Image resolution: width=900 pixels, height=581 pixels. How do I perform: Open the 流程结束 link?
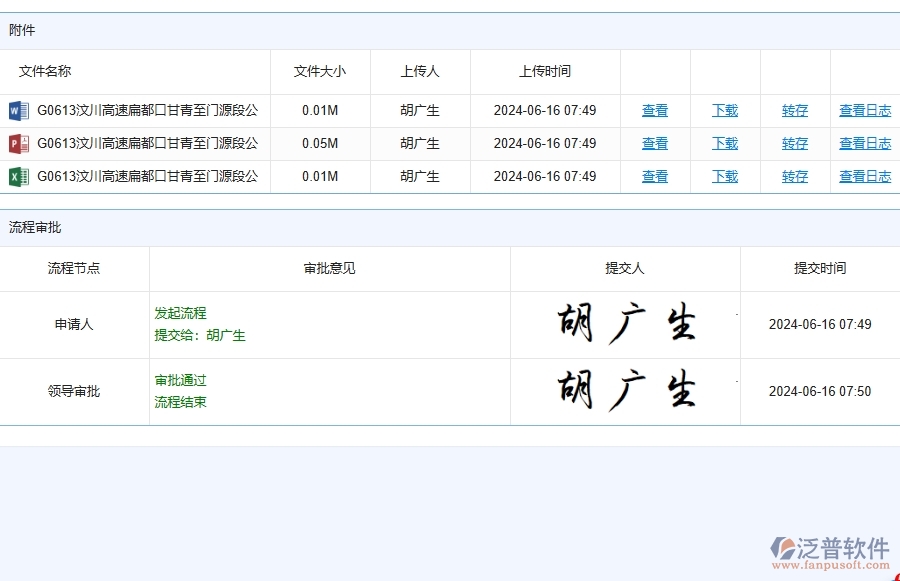coord(180,403)
